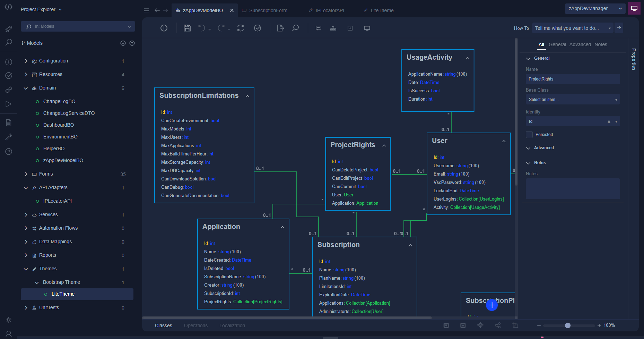Viewport: 644px width, 339px height.
Task: Click the info icon in the toolbar
Action: 164,28
